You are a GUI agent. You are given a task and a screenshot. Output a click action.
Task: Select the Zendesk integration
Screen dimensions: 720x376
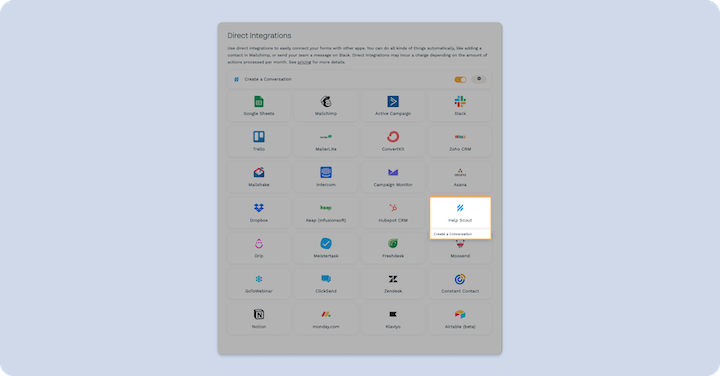(393, 284)
